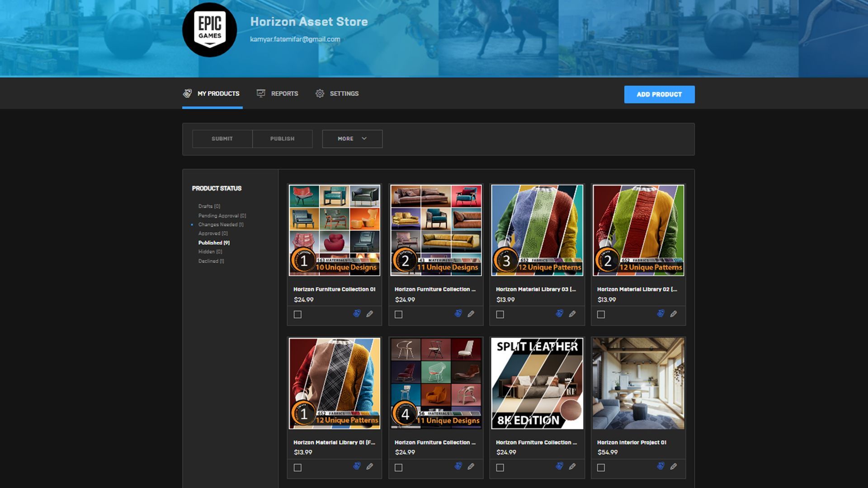Image resolution: width=868 pixels, height=488 pixels.
Task: Click the pencil icon on the badge-4 Furniture Collection card
Action: [x=471, y=467]
